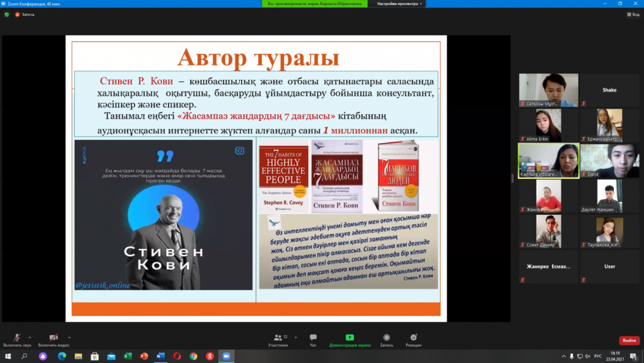Select Сәтқозы Мұх... participant video tile
This screenshot has width=644, height=363.
pos(548,90)
